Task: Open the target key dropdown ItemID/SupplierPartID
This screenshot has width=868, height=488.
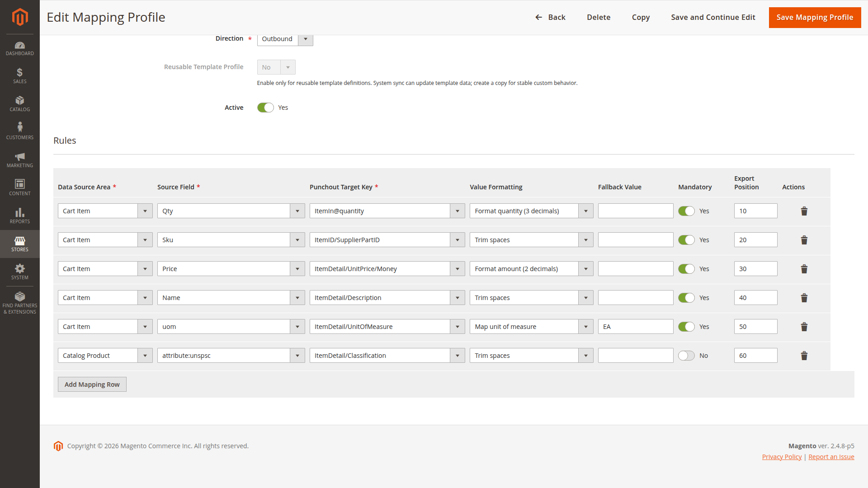Action: coord(387,240)
